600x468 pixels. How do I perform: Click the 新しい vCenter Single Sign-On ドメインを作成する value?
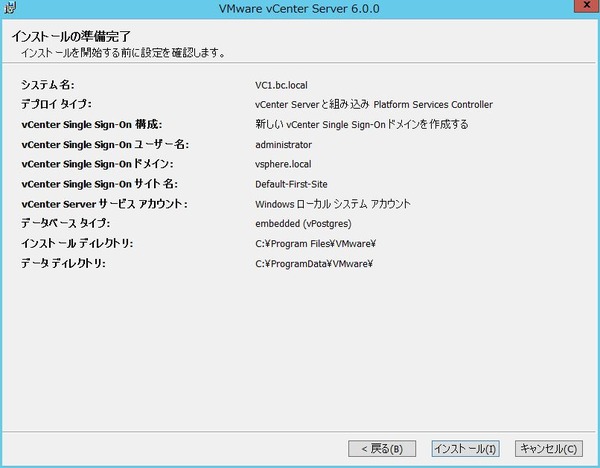(362, 124)
